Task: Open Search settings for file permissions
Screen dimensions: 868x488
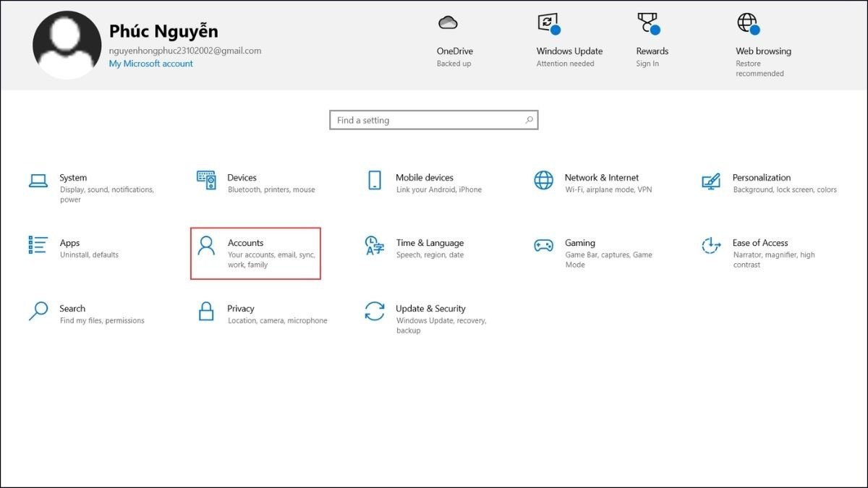Action: click(x=72, y=308)
